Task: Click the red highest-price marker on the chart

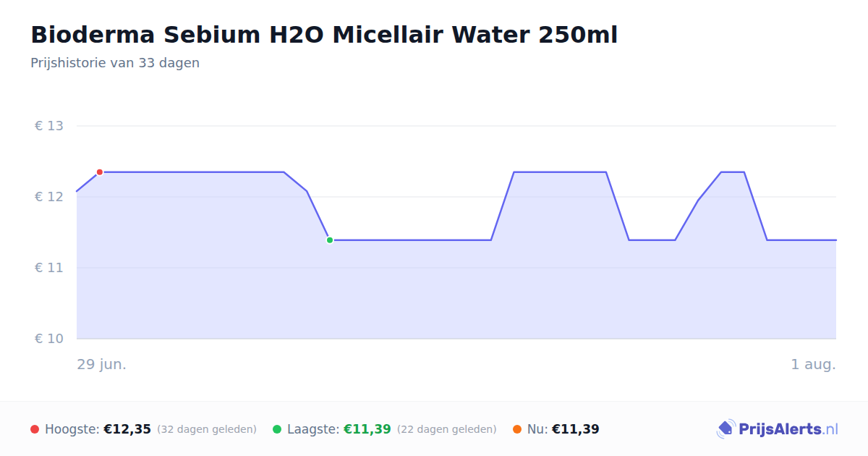Action: click(100, 172)
